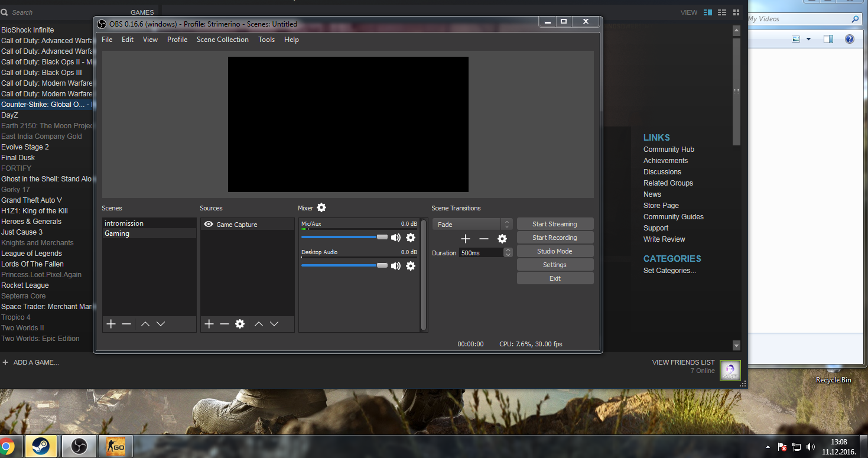Open VIEW FRIENDS LIST in Steam
Image resolution: width=868 pixels, height=458 pixels.
[683, 362]
